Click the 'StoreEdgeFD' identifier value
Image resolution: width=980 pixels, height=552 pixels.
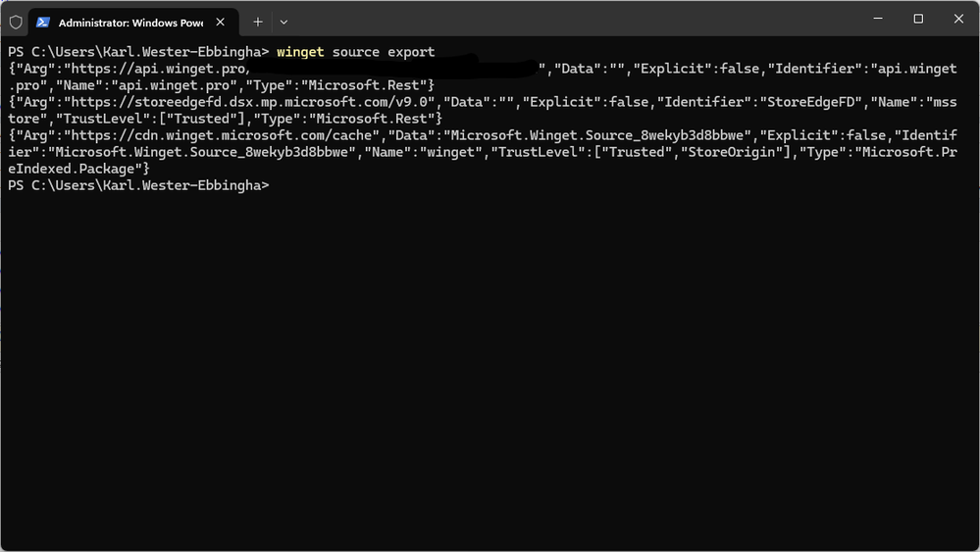(810, 102)
